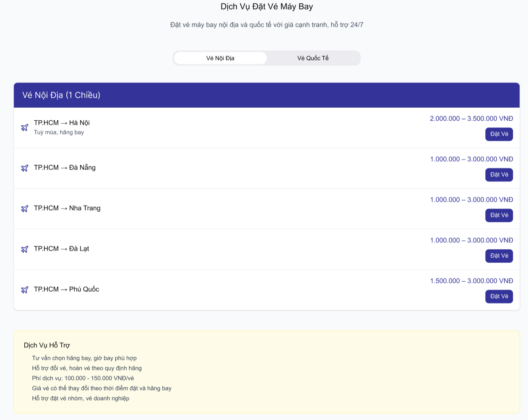Click the 2.000.000 – 3.500.000 VNĐ price
The image size is (528, 420).
(x=471, y=119)
